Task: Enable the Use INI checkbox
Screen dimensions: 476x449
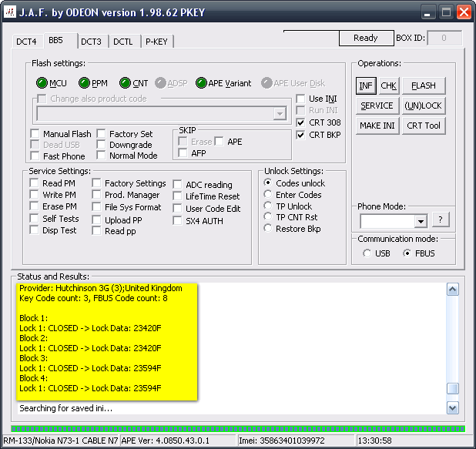Action: pyautogui.click(x=300, y=99)
